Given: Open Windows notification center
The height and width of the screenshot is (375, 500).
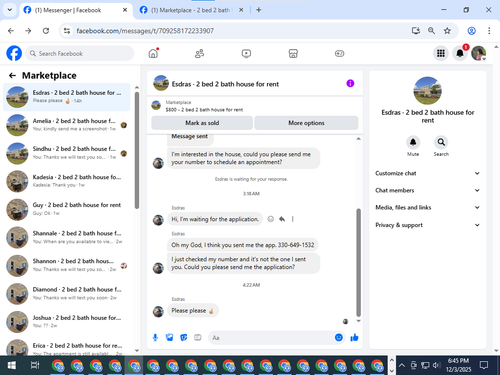Looking at the screenshot, I should tap(484, 365).
